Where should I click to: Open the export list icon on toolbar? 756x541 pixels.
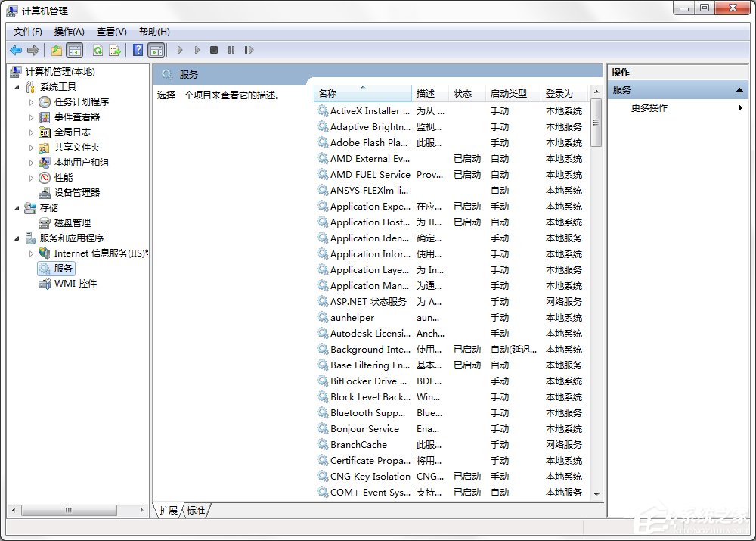(114, 50)
